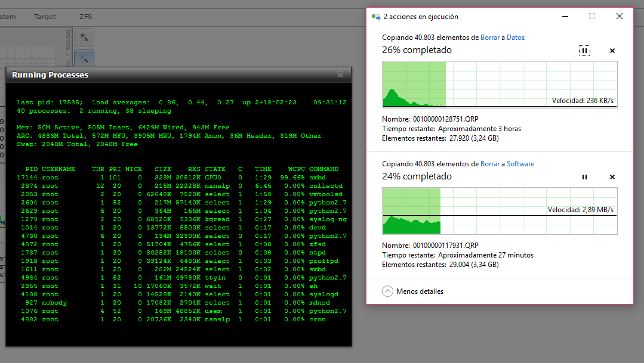Screen dimensions: 644x363
Task: Open the Datos destination folder link
Action: 516,38
